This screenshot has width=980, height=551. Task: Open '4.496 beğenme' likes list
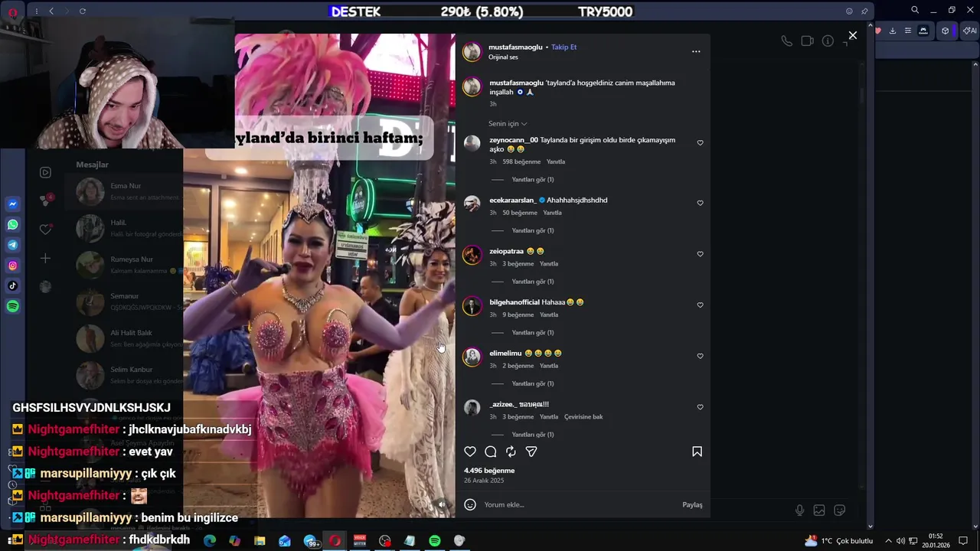(489, 471)
